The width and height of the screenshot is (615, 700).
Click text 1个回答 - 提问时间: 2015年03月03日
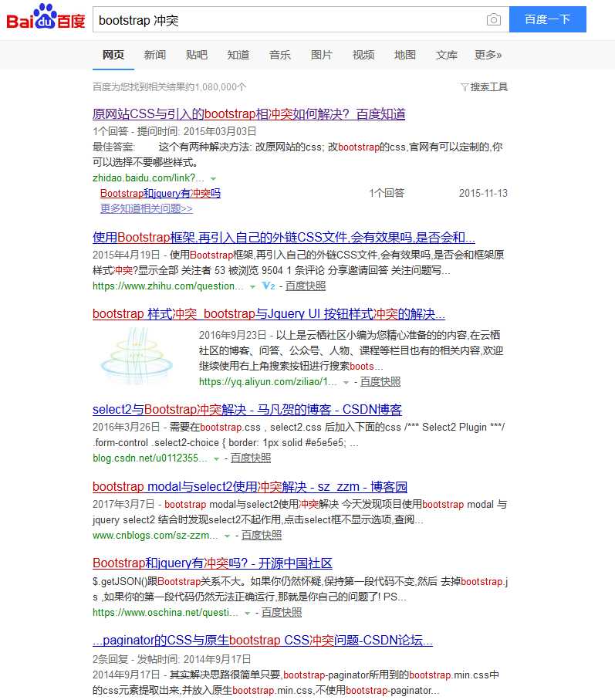coord(174,131)
